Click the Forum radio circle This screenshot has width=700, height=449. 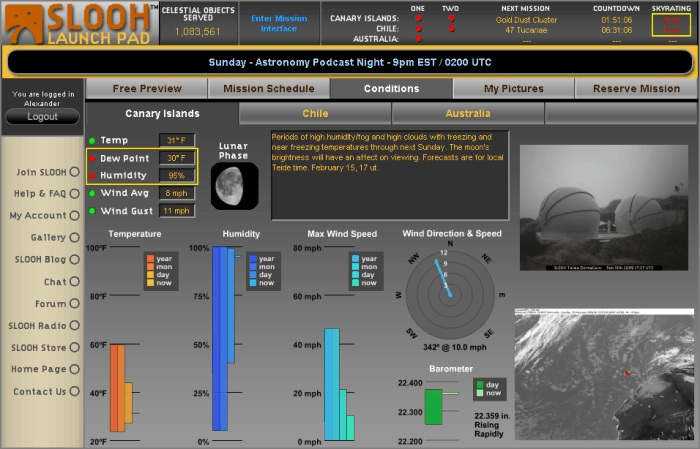[75, 303]
